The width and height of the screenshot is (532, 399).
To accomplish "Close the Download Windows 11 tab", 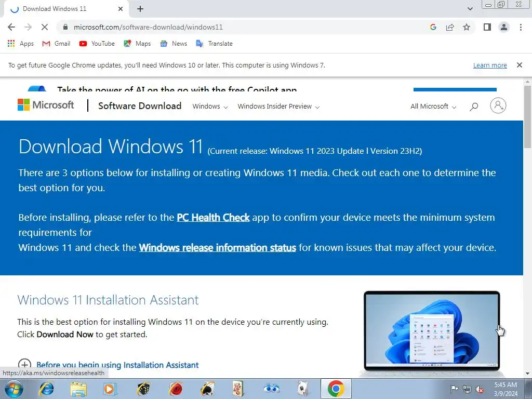I will (x=121, y=9).
